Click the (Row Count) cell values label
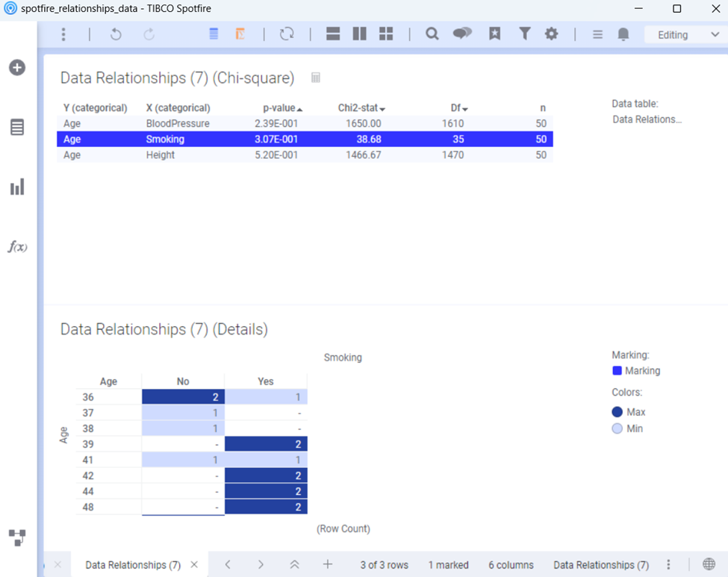The height and width of the screenshot is (577, 728). tap(343, 528)
